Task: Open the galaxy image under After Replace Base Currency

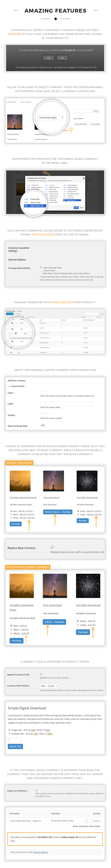Action: point(86,586)
